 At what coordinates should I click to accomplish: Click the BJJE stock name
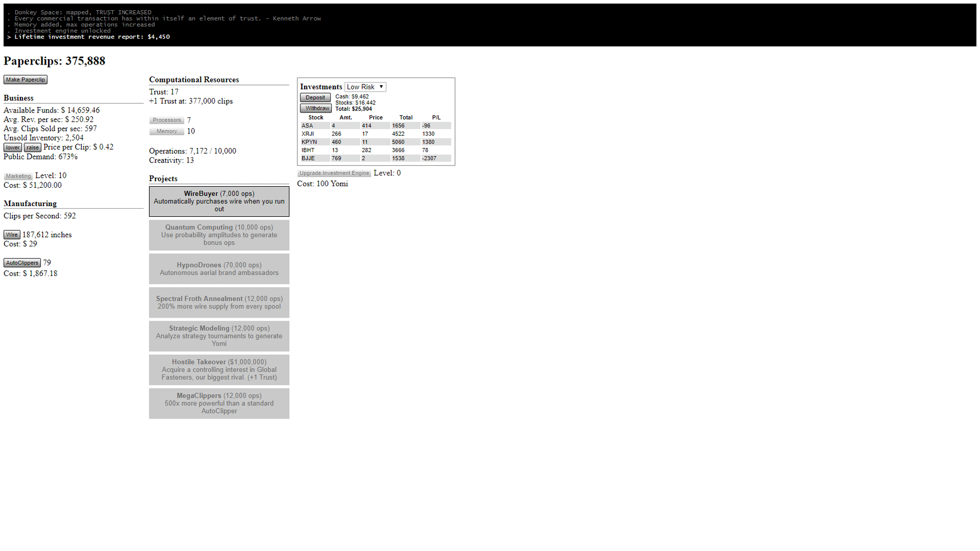[x=308, y=158]
